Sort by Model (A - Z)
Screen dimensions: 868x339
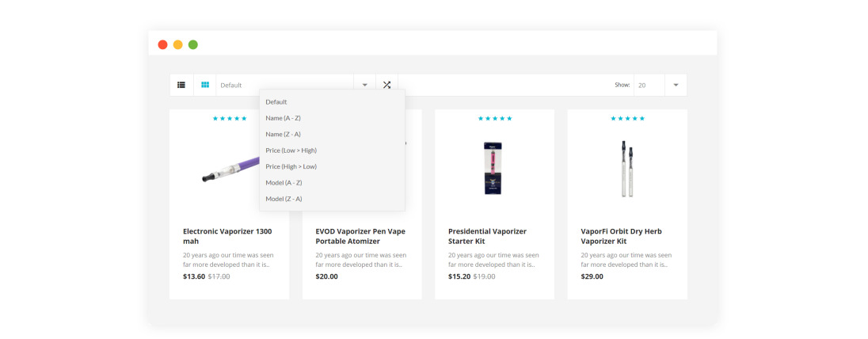coord(284,182)
